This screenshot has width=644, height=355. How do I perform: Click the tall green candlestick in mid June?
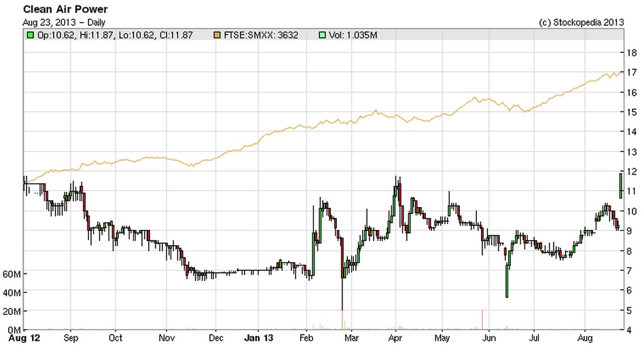[x=507, y=281]
